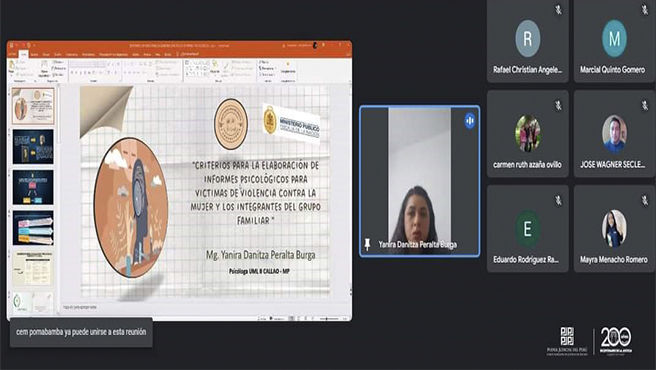Screen dimensions: 656x370
Task: Click muted mic icon on Eduardo Rodriguez's tile
Action: 558,200
